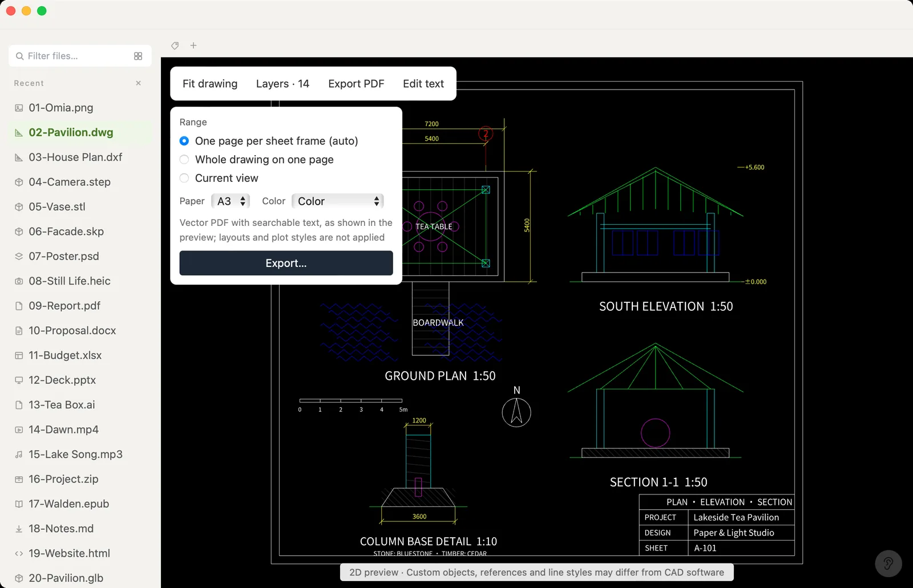
Task: Click the SOUTH ELEVATION 1:50 label in the drawing
Action: point(666,307)
